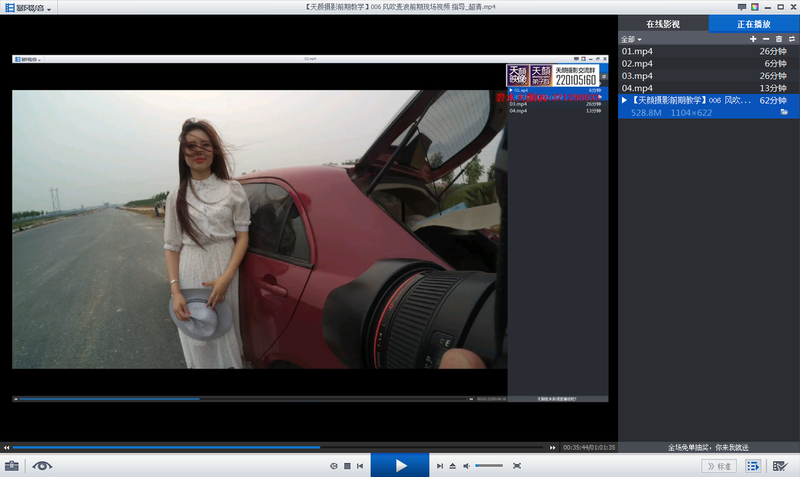The width and height of the screenshot is (800, 477).
Task: Switch to the 在线影视 tab
Action: pos(663,23)
